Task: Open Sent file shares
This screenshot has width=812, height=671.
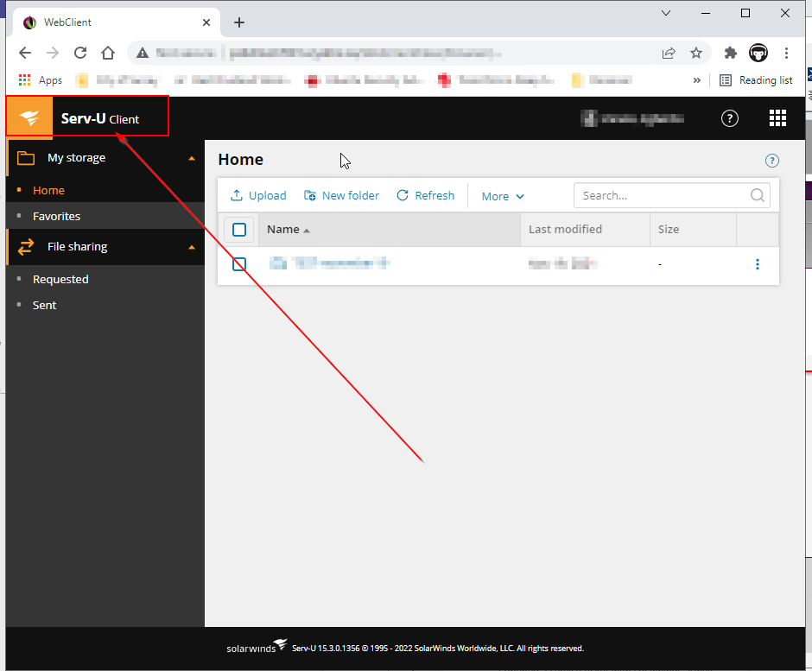Action: [x=45, y=306]
